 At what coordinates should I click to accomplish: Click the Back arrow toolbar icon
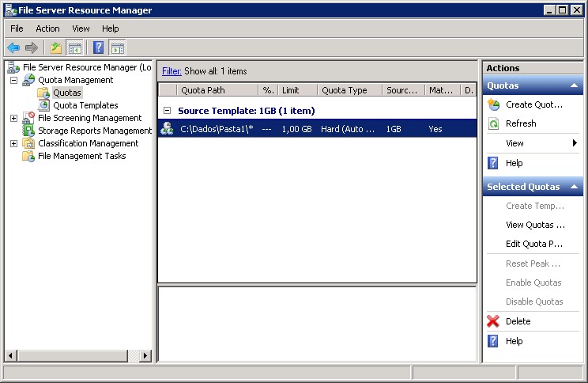(13, 48)
